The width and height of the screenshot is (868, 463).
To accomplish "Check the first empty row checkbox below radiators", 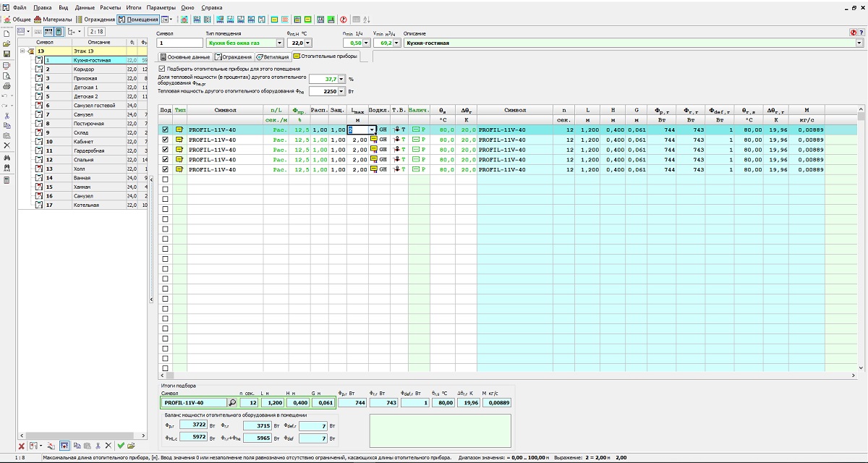I will (166, 179).
